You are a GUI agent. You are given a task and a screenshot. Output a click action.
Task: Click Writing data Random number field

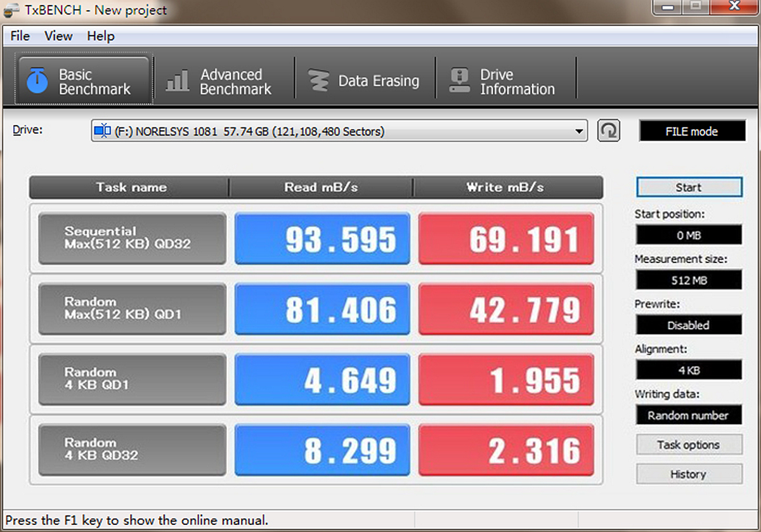689,415
